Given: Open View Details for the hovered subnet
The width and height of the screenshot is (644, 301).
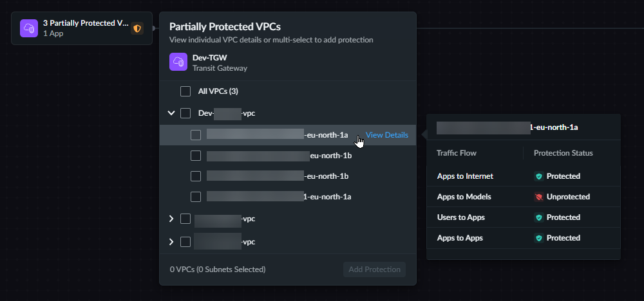Looking at the screenshot, I should 386,135.
